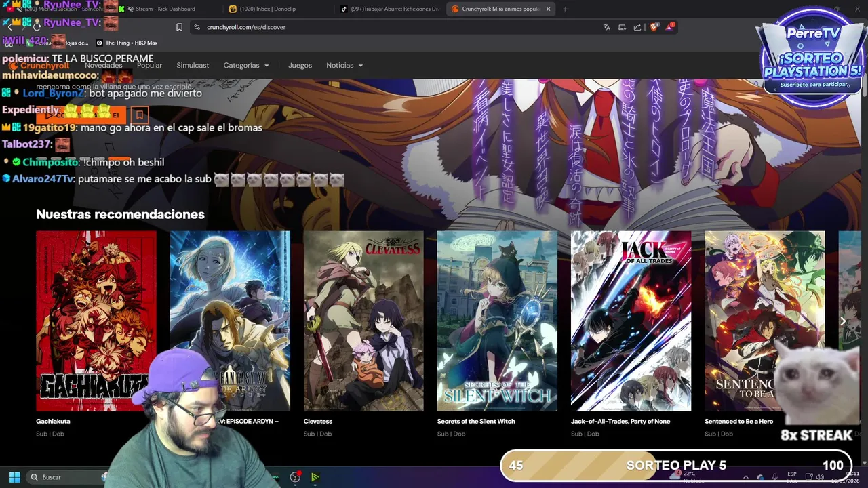Open the Windows Start menu
868x488 pixels.
click(x=14, y=477)
